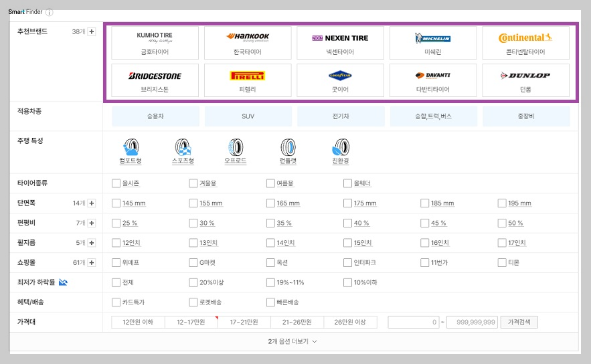Screen dimensions: 591x364
Task: Tick the 20%이상 price drop checkbox
Action: [193, 282]
